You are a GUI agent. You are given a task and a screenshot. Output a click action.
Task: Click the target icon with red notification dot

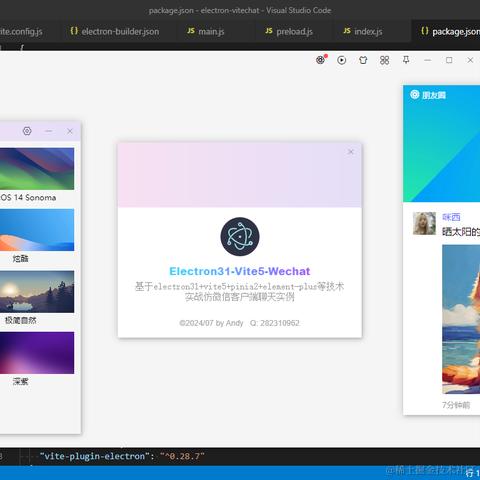tap(321, 60)
